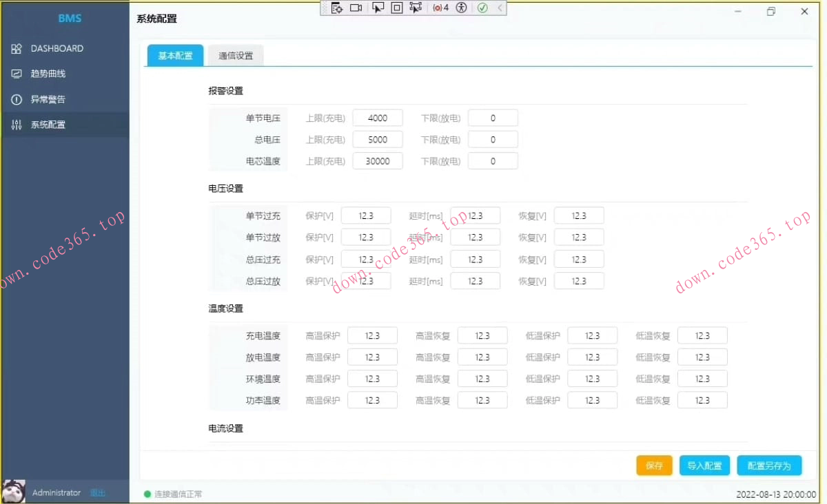Click the orange 保存 button
Viewport: 827px width, 504px height.
click(x=654, y=465)
